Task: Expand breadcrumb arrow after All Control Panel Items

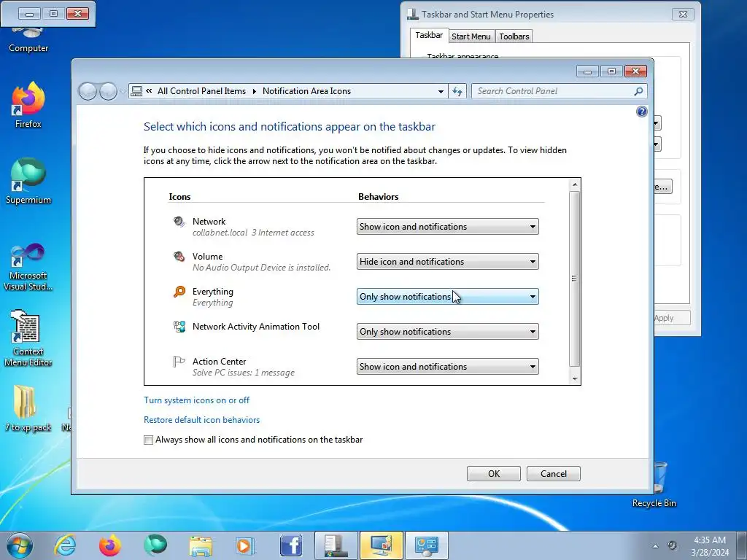Action: 255,91
